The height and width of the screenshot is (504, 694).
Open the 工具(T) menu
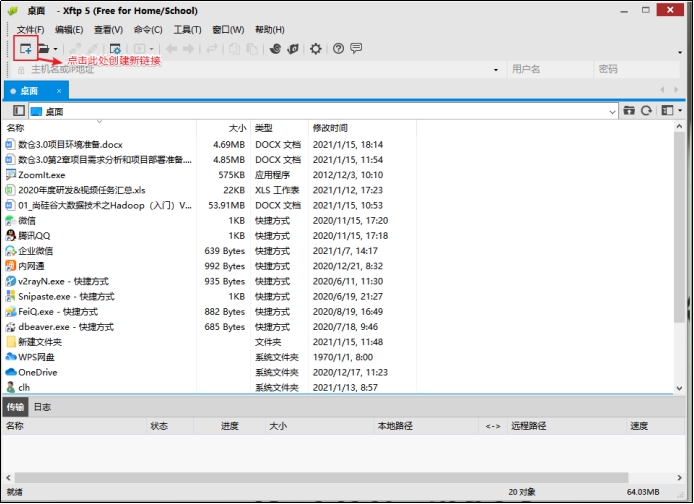(187, 30)
